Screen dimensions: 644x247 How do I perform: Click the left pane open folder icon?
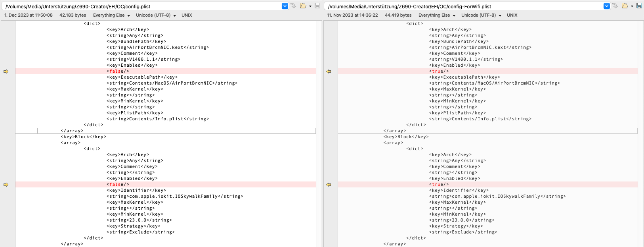pos(303,6)
